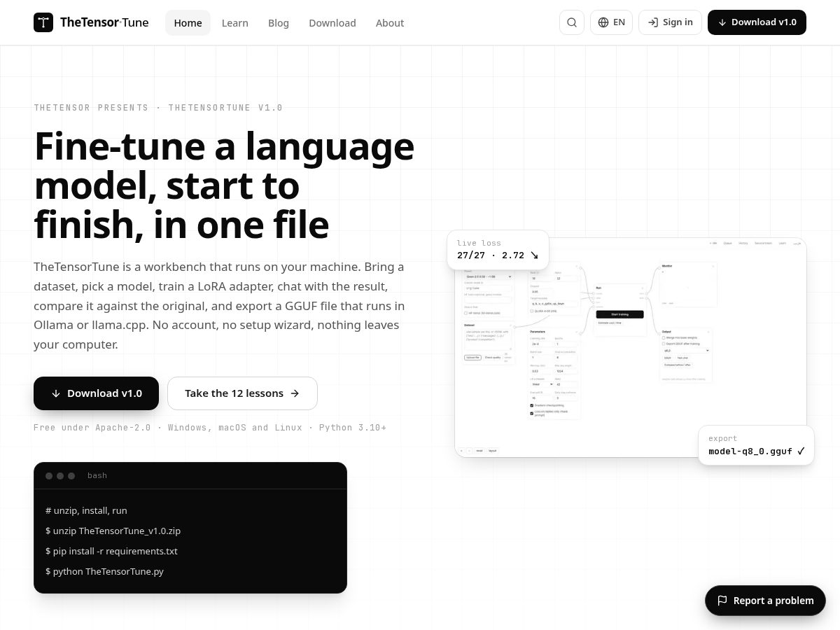Open the About nav item
840x630 pixels.
pyautogui.click(x=390, y=23)
